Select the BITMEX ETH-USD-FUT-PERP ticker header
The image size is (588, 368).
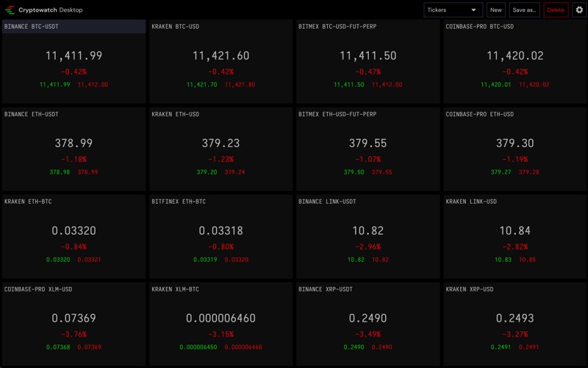click(x=337, y=114)
